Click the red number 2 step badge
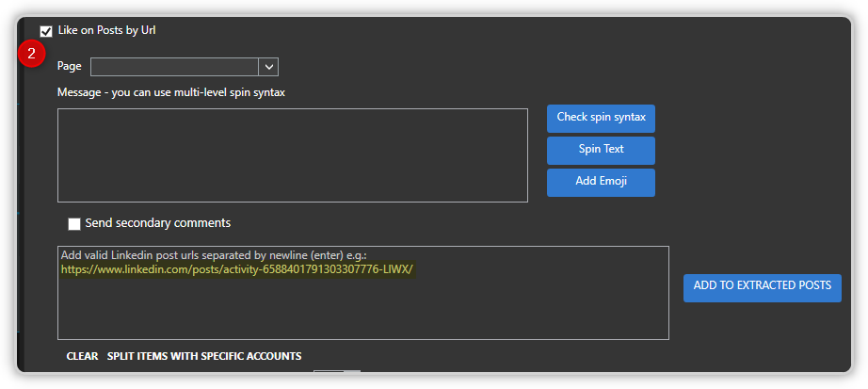 (31, 55)
